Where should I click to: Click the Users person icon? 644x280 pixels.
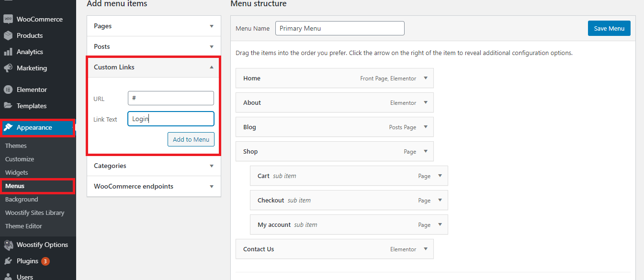pos(8,276)
